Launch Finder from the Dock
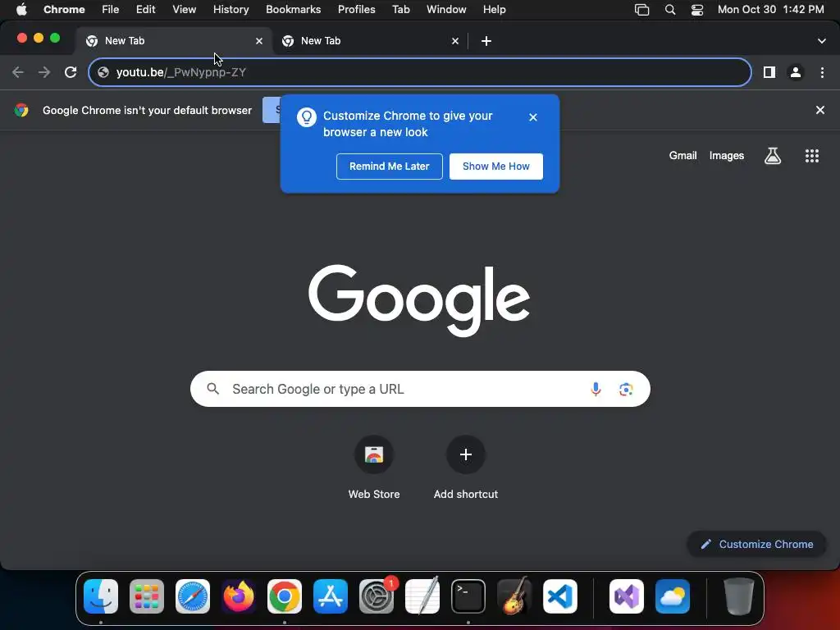This screenshot has height=630, width=840. point(101,596)
